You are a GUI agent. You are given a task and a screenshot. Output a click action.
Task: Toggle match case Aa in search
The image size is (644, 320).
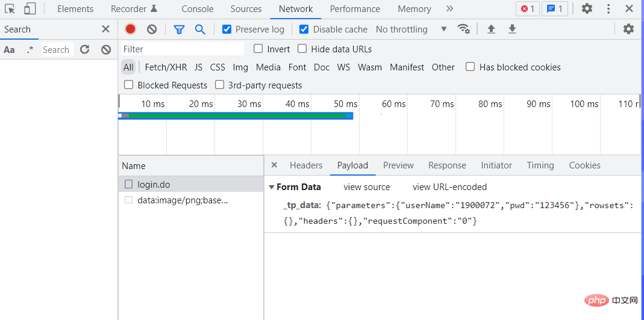click(x=9, y=50)
